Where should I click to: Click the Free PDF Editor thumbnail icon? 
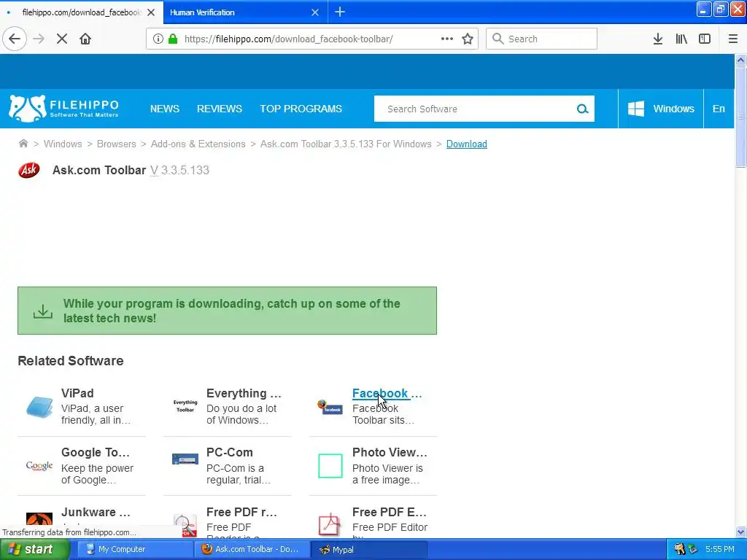330,525
